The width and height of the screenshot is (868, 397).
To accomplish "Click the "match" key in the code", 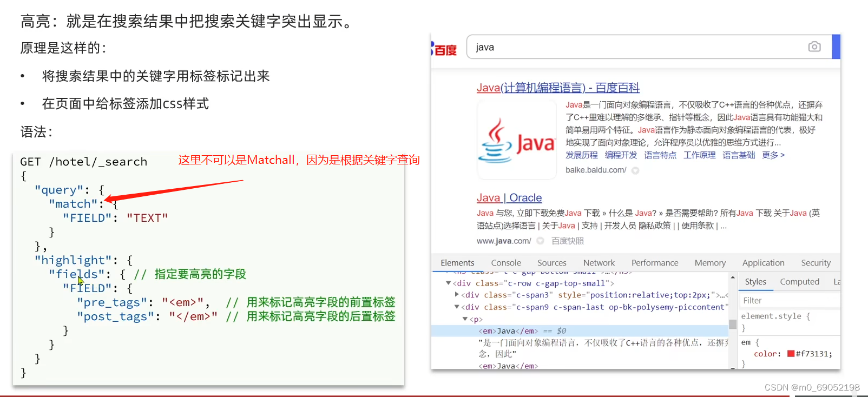I will [74, 204].
